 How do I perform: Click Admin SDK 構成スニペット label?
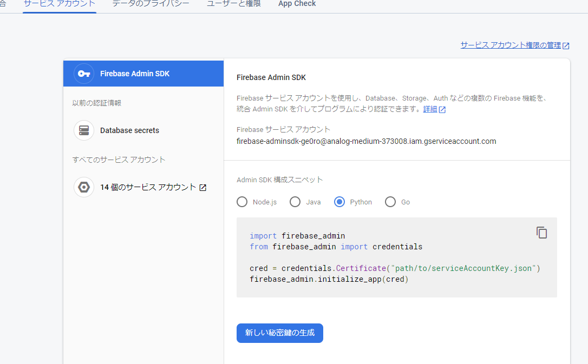pyautogui.click(x=280, y=180)
